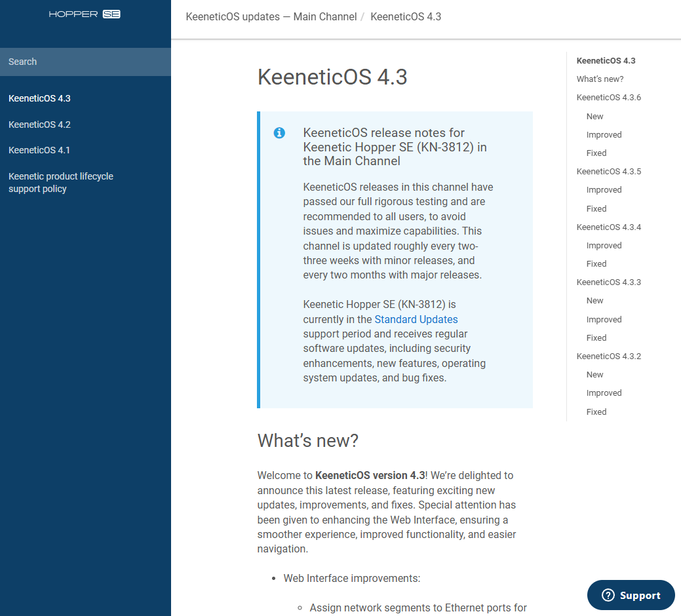This screenshot has height=616, width=681.
Task: Follow the Standard Updates link
Action: click(416, 319)
